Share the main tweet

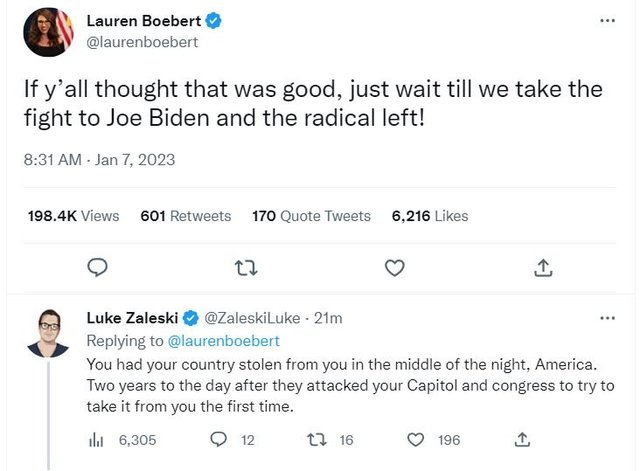[543, 268]
